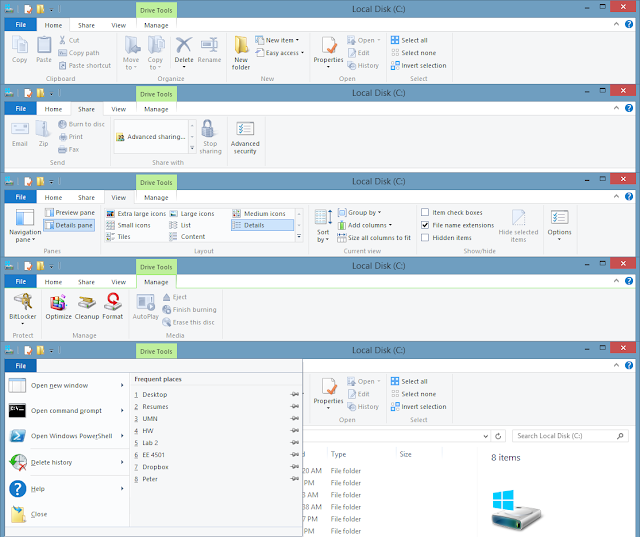This screenshot has width=640, height=537.
Task: Uncheck File name extensions
Action: click(x=425, y=225)
